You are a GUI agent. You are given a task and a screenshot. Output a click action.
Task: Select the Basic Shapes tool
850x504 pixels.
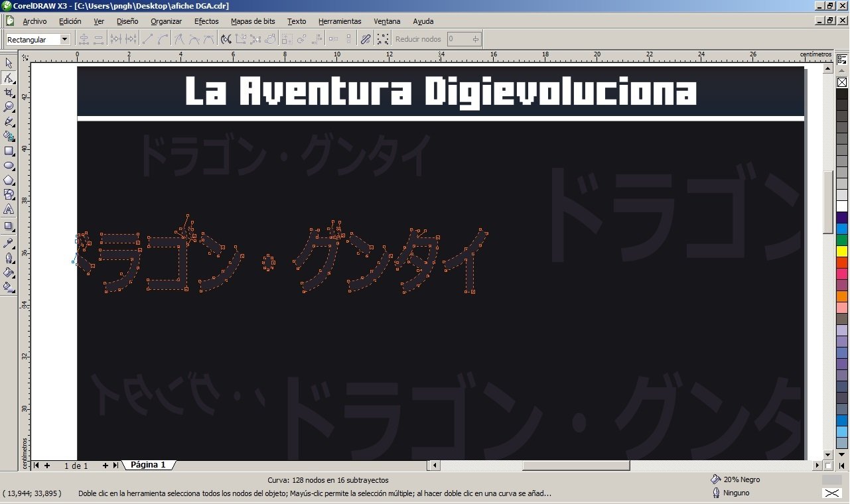coord(9,195)
